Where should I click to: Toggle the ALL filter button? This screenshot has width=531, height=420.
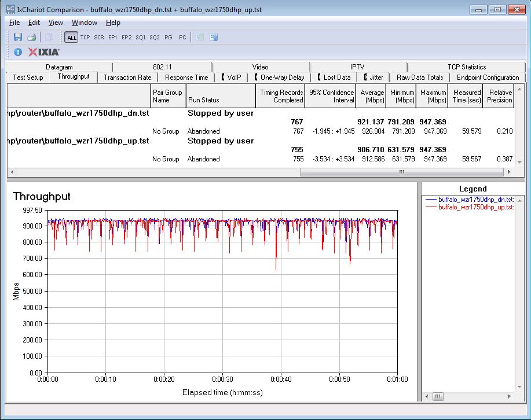coord(71,38)
